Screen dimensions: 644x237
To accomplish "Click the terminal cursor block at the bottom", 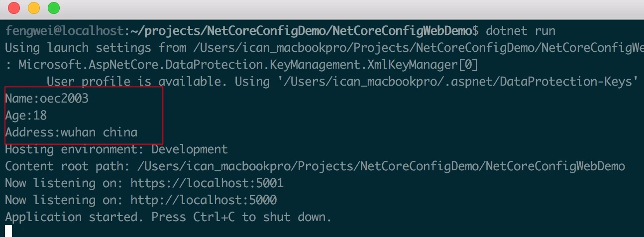I will 8,231.
